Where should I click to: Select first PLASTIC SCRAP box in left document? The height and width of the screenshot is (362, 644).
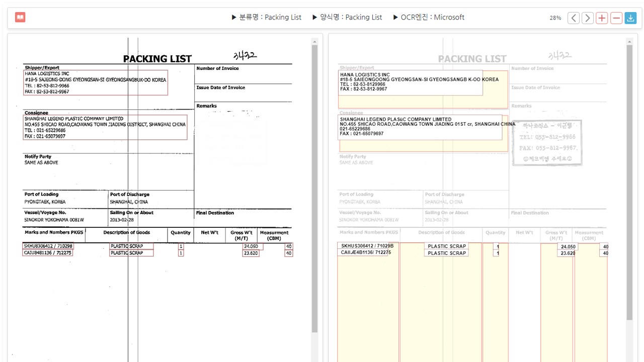(x=131, y=246)
